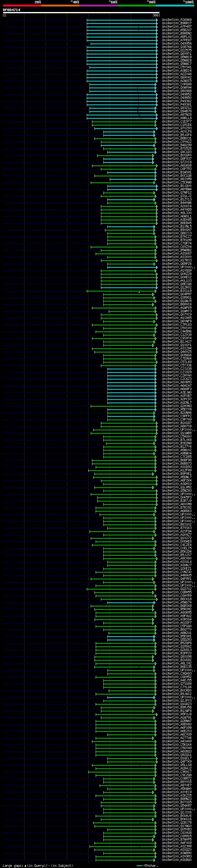Click the UniRef100_A6A8F3 label
The width and height of the screenshot is (197, 868).
pyautogui.click(x=177, y=389)
